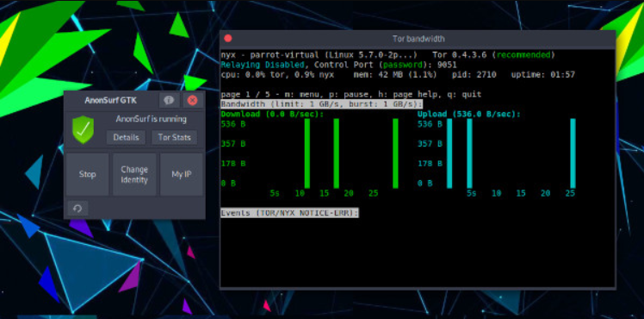
Task: Click the Tor bandwidth title bar
Action: [418, 39]
